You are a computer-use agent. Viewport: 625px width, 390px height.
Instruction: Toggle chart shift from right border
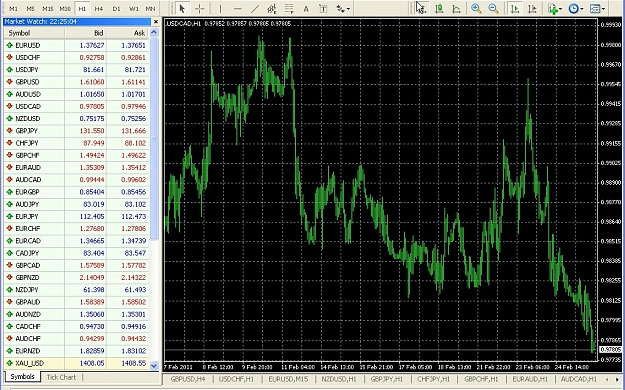(x=532, y=8)
